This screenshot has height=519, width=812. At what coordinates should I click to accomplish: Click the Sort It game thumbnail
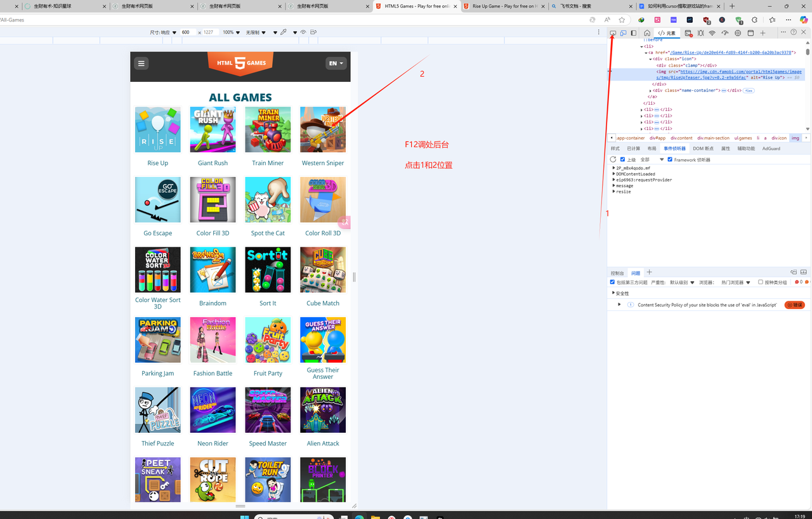pyautogui.click(x=268, y=270)
